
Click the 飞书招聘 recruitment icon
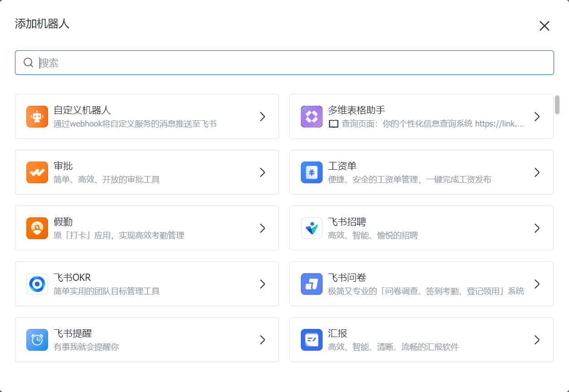312,228
